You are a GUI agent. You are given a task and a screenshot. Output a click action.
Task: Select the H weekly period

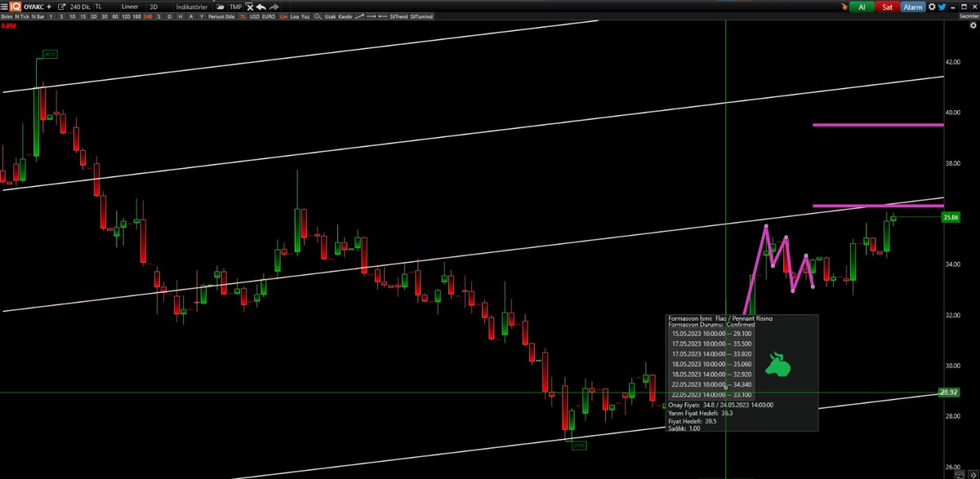(x=180, y=16)
